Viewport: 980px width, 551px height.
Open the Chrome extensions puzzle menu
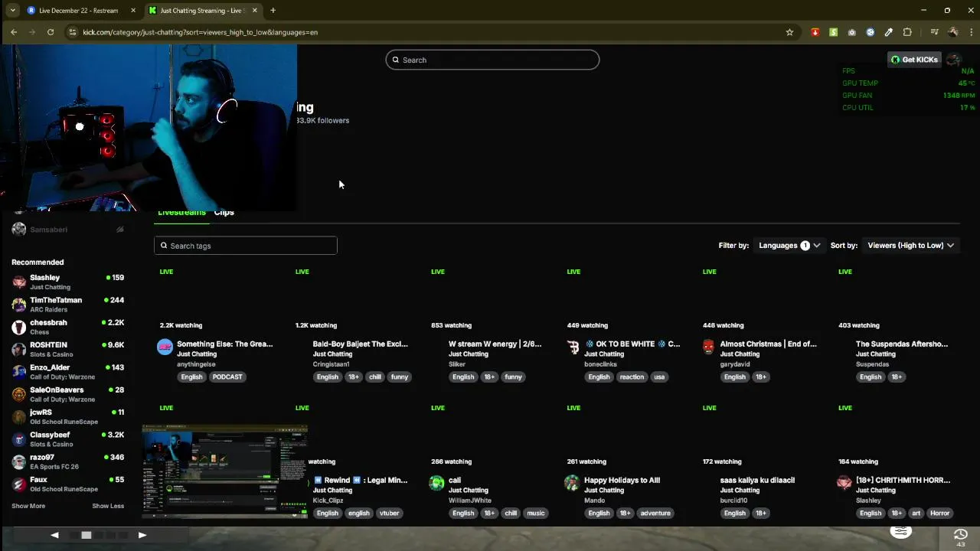pos(907,32)
